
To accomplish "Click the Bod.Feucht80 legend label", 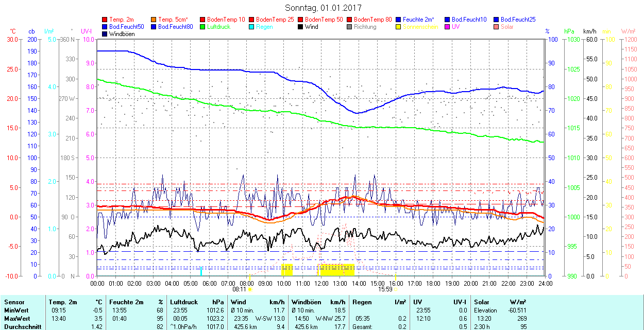I will click(175, 27).
